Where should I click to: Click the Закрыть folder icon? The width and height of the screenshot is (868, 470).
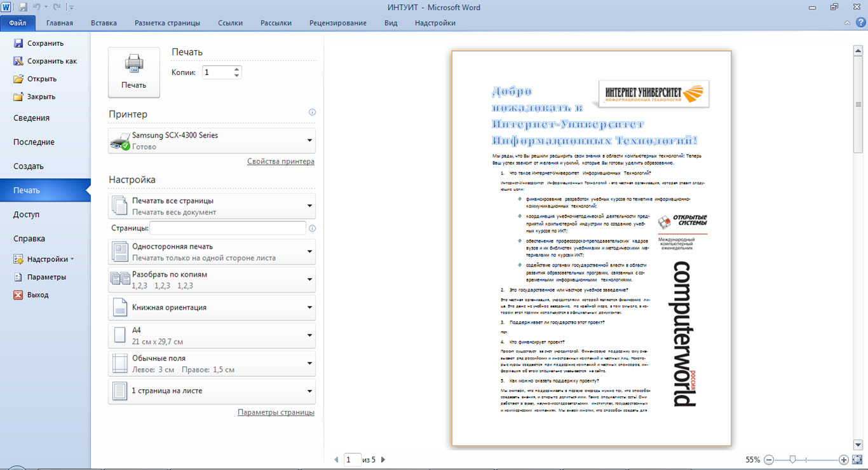coord(18,97)
